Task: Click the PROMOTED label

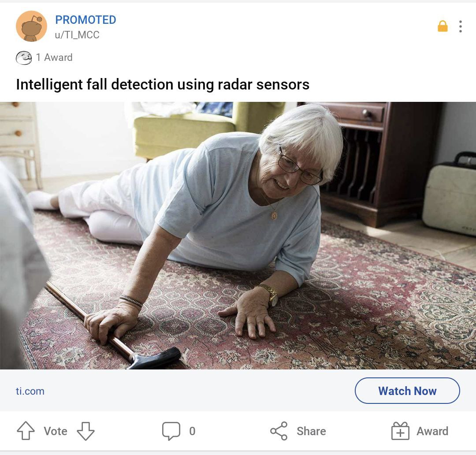Action: point(86,20)
